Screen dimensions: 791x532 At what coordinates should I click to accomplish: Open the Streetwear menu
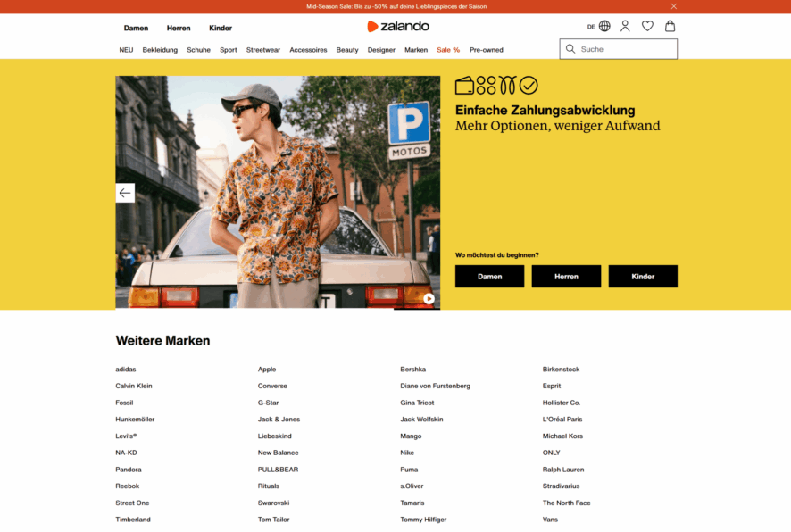(263, 50)
